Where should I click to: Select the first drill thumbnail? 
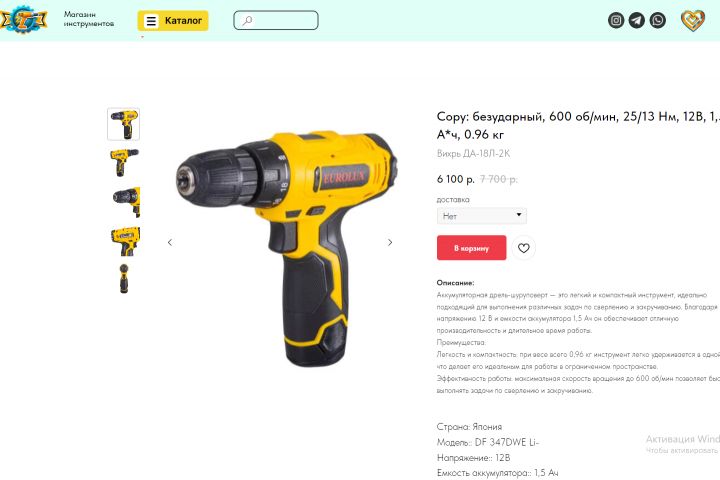(124, 124)
